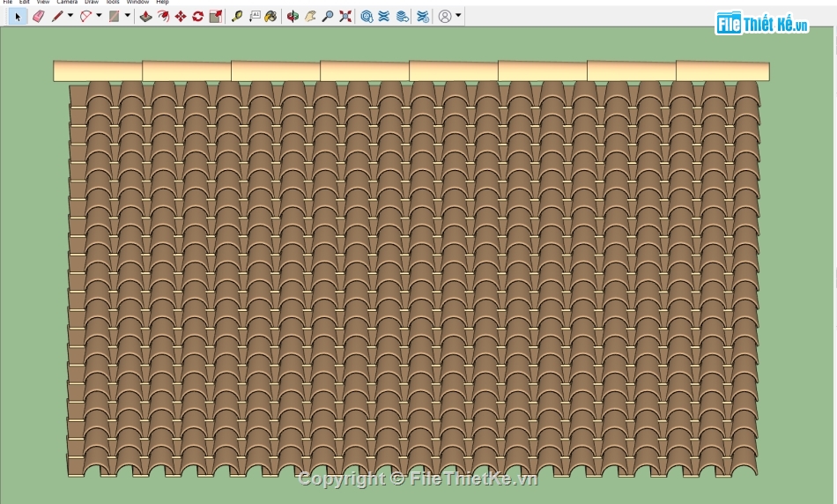Open the View menu
Screen dimensions: 837x504
[42, 2]
